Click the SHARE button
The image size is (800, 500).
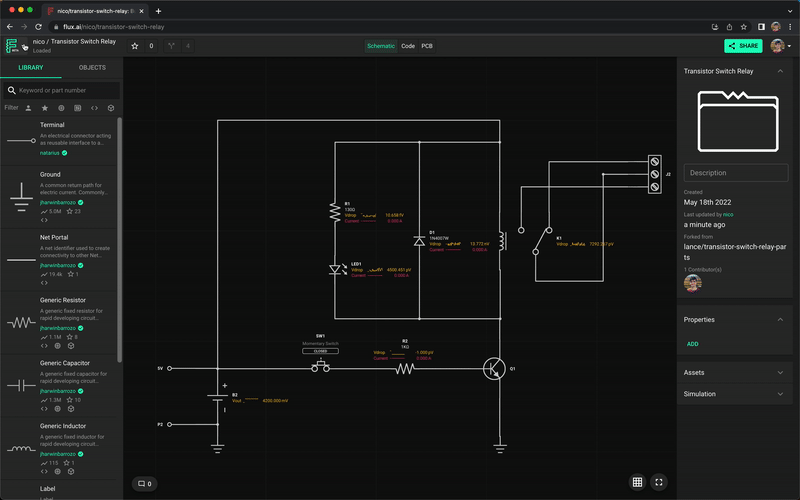743,46
